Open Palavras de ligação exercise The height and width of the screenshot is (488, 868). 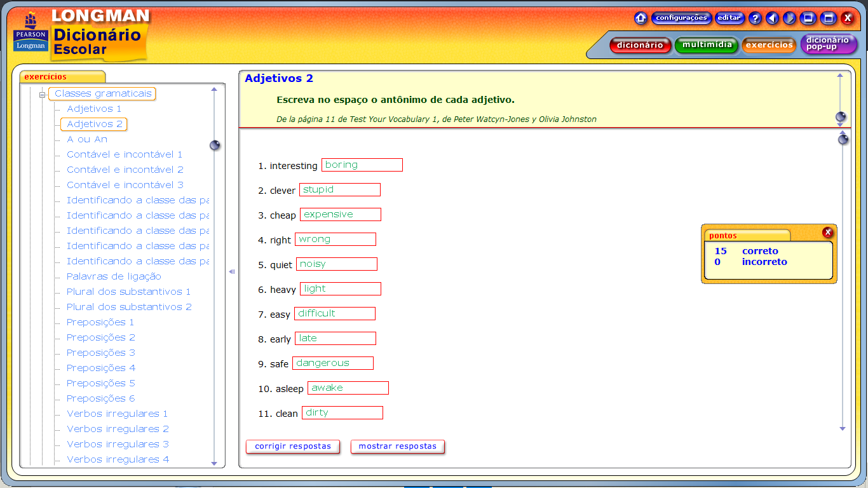click(x=114, y=276)
